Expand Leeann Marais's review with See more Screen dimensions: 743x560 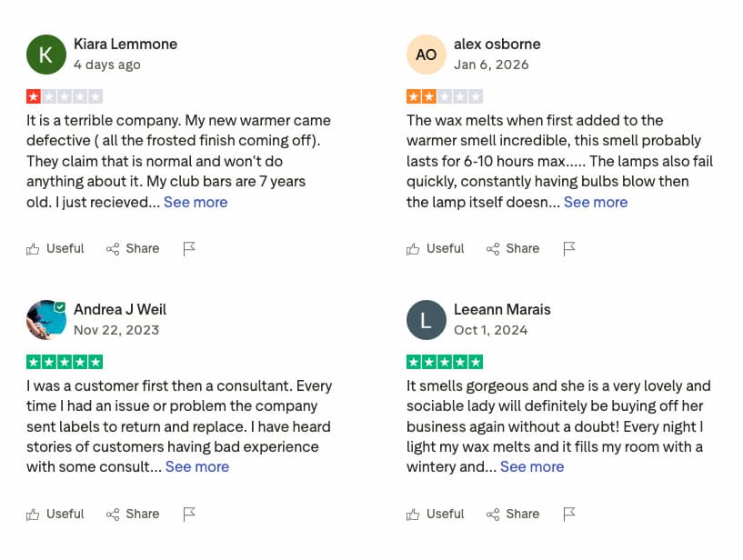pos(532,467)
